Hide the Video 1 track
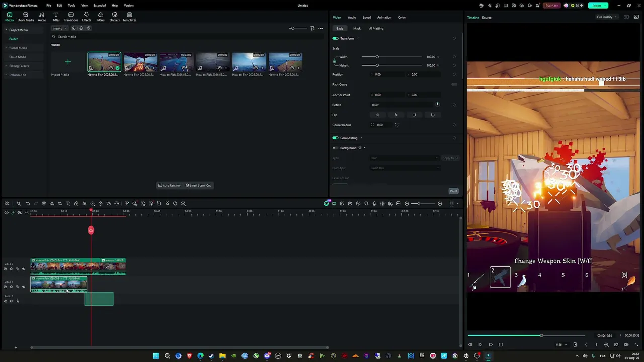The image size is (644, 362). click(23, 287)
